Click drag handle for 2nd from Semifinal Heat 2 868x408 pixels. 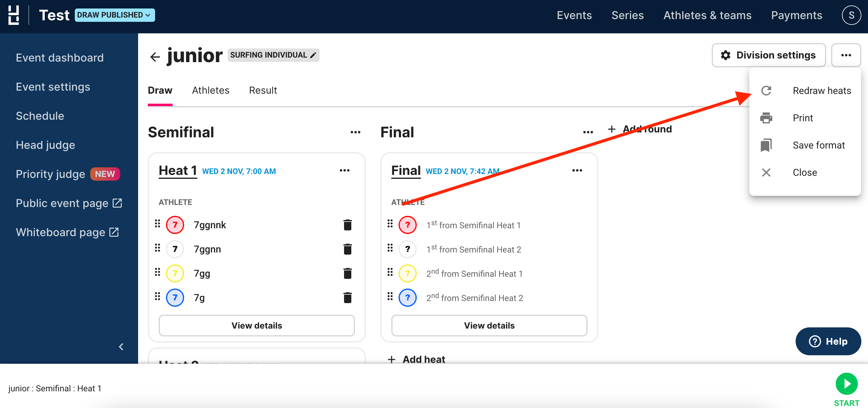(x=390, y=296)
